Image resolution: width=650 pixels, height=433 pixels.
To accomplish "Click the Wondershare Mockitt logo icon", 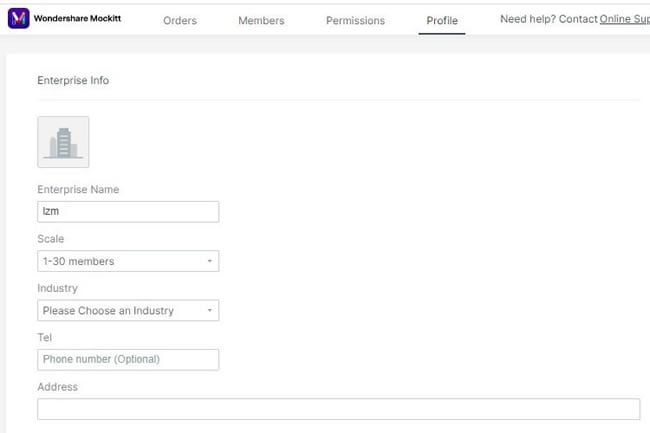I will coord(19,18).
